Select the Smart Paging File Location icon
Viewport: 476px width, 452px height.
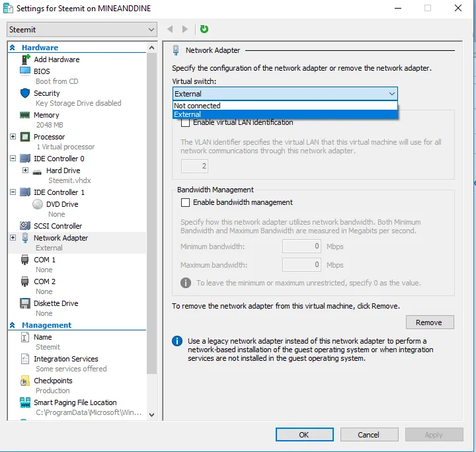25,402
